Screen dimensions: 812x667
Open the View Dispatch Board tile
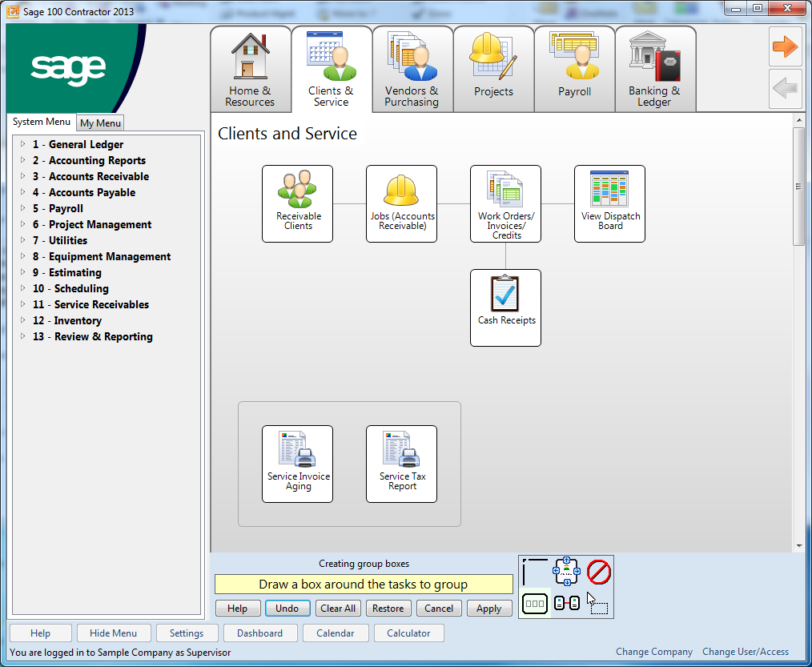click(x=609, y=203)
